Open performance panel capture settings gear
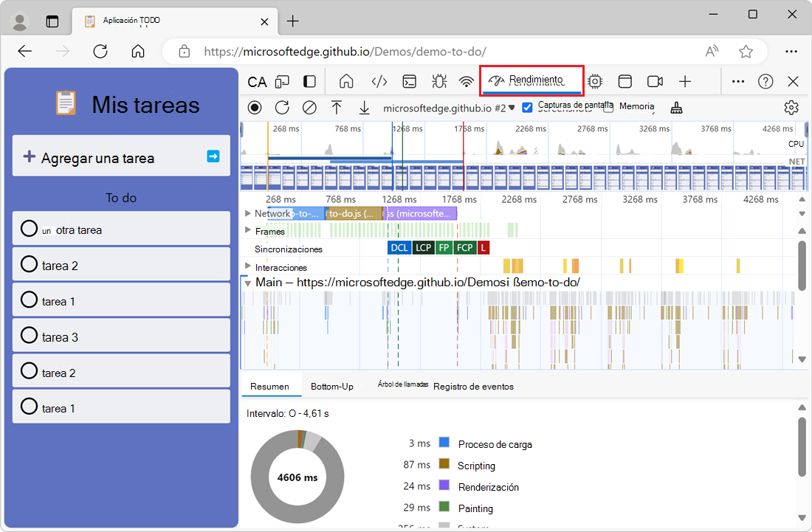Screen dimensions: 812x532 pyautogui.click(x=791, y=107)
